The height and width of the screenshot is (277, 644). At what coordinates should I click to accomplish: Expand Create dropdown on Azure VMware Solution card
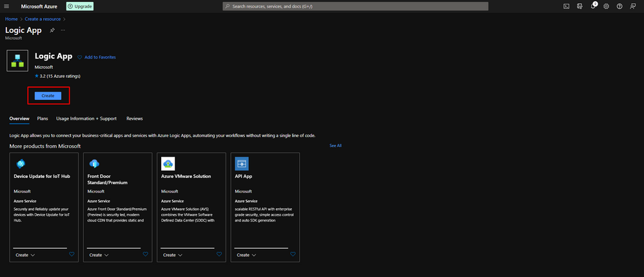[x=173, y=255]
